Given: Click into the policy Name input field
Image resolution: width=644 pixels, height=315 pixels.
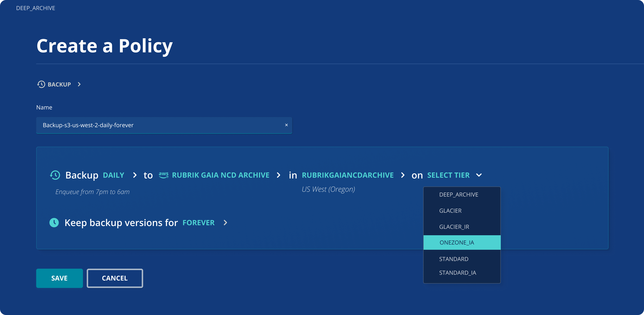Looking at the screenshot, I should pyautogui.click(x=164, y=125).
